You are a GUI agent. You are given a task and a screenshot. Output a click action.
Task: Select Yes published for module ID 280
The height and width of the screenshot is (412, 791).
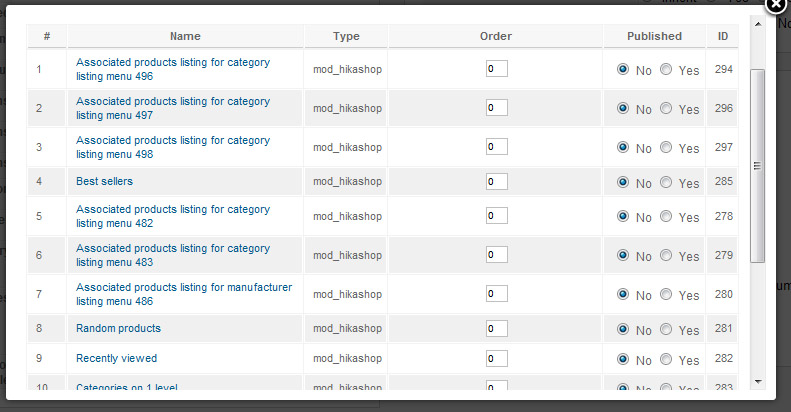pyautogui.click(x=666, y=293)
